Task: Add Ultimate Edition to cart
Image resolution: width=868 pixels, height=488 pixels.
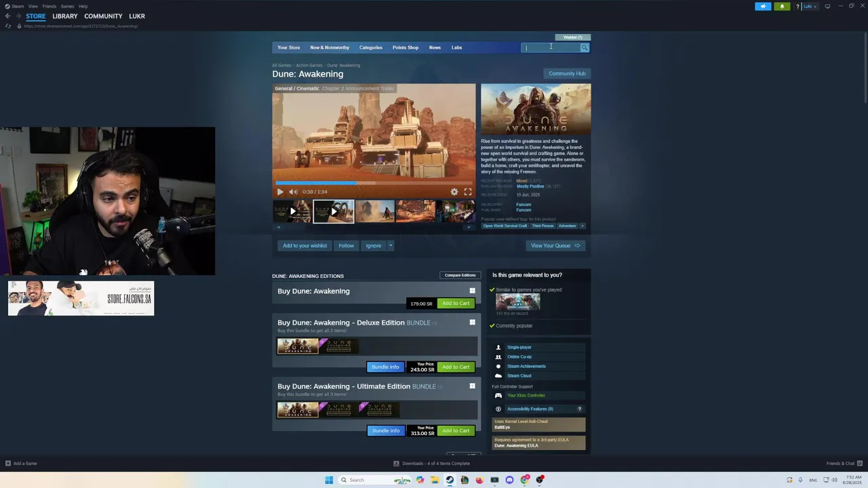Action: (456, 430)
